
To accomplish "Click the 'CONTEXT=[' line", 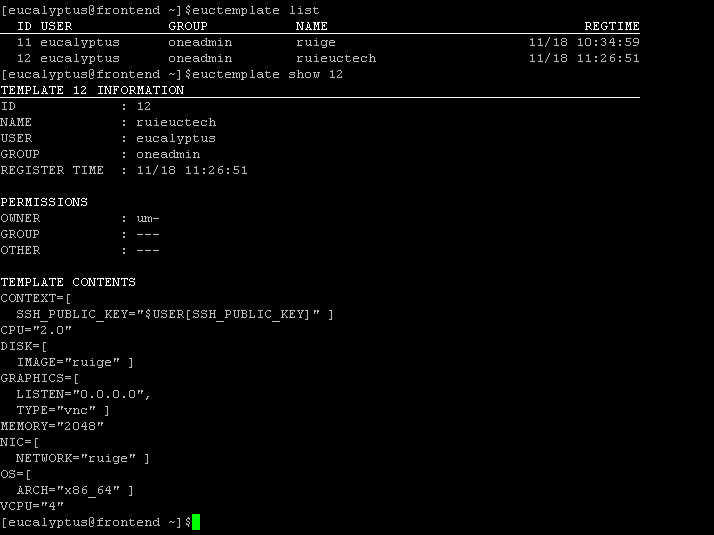I will pyautogui.click(x=36, y=298).
